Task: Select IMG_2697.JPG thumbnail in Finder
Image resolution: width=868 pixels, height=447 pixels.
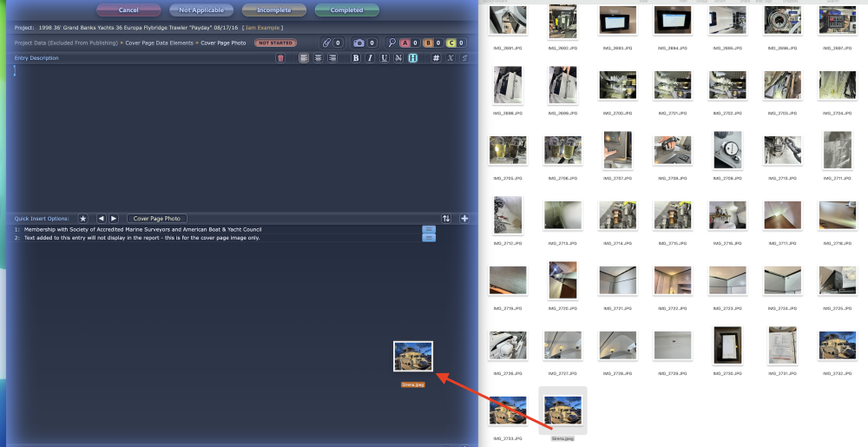Action: pyautogui.click(x=837, y=20)
